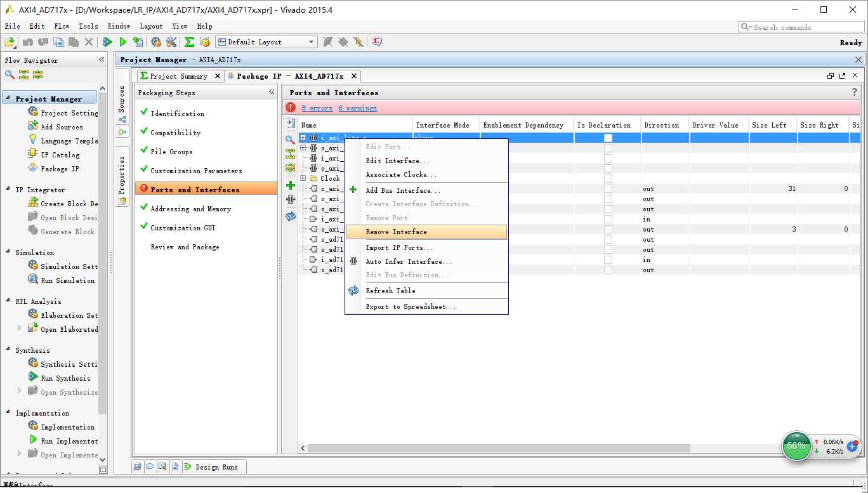The image size is (868, 493).
Task: Click the tools wrench toolbar icon
Action: pos(171,42)
